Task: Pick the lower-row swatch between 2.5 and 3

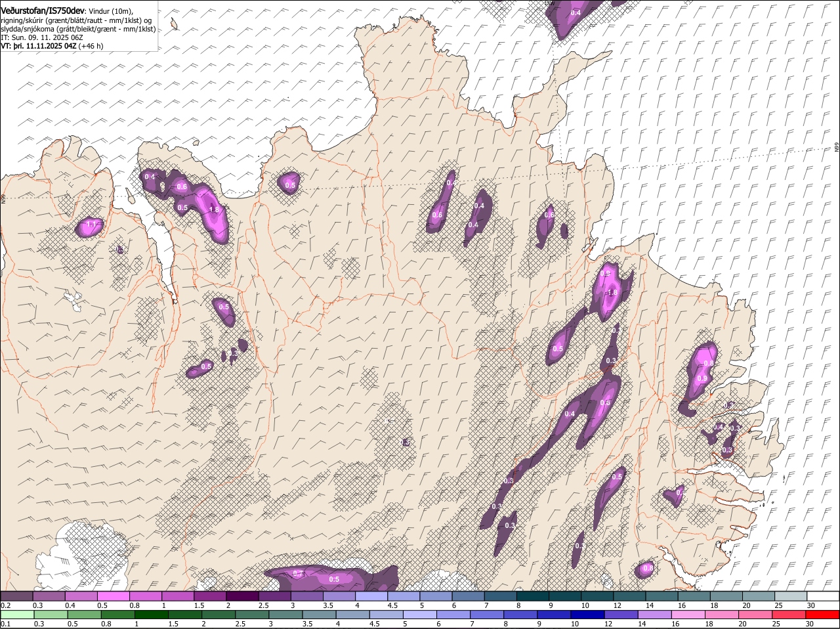Action: [251, 615]
